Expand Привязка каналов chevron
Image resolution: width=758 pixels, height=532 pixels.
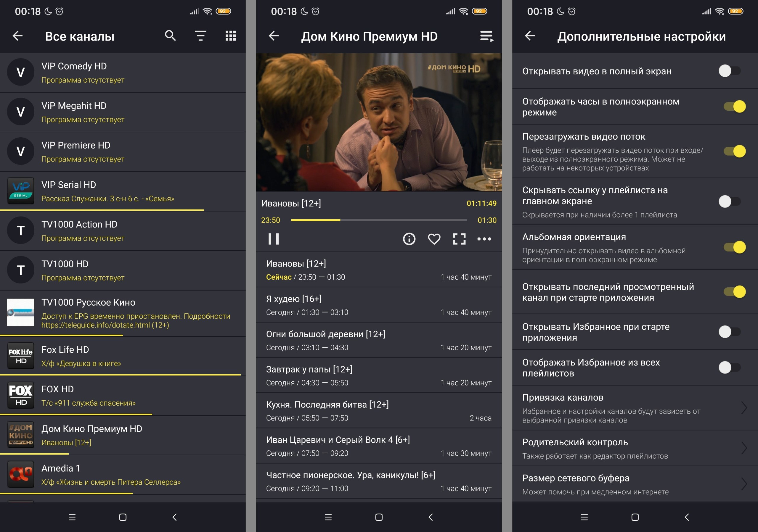pos(744,408)
